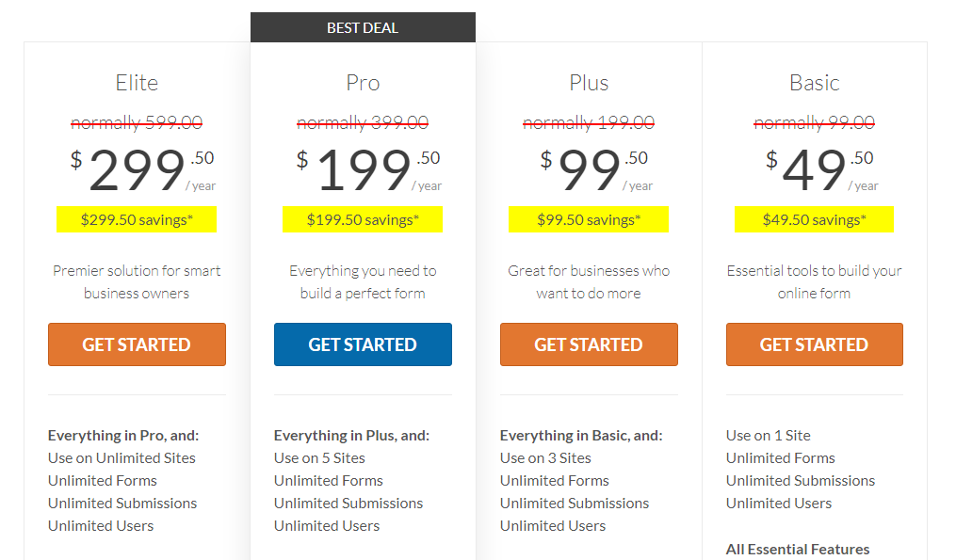The height and width of the screenshot is (560, 956).
Task: Select the Basic plan Get Started button
Action: [x=815, y=344]
